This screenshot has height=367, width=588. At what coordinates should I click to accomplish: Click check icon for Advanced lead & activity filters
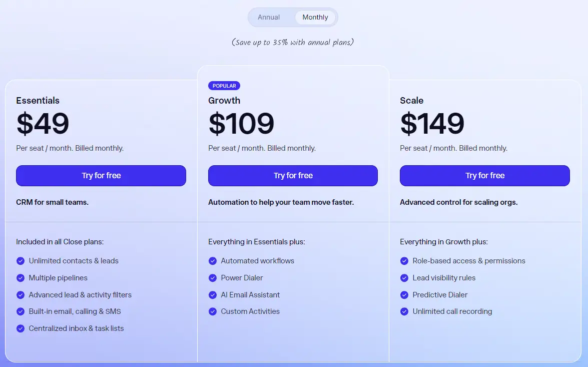(21, 295)
